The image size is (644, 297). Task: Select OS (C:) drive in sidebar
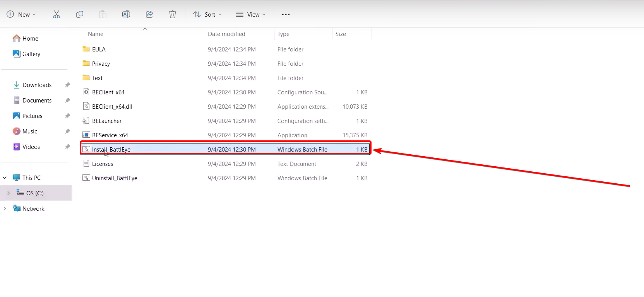pyautogui.click(x=30, y=193)
